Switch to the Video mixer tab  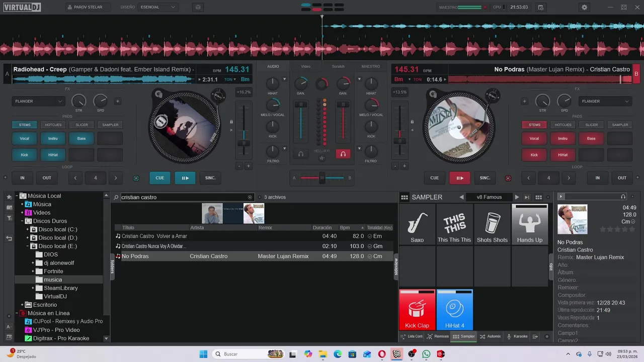pyautogui.click(x=305, y=66)
